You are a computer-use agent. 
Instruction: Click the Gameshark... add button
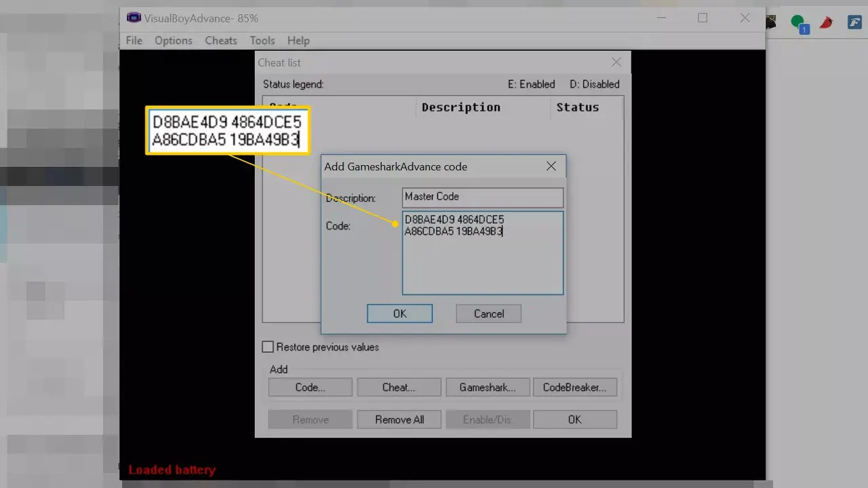pyautogui.click(x=488, y=388)
